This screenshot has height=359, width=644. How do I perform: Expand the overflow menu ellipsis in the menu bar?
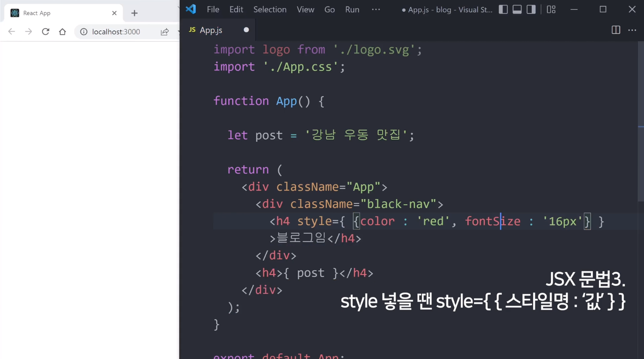click(x=376, y=9)
